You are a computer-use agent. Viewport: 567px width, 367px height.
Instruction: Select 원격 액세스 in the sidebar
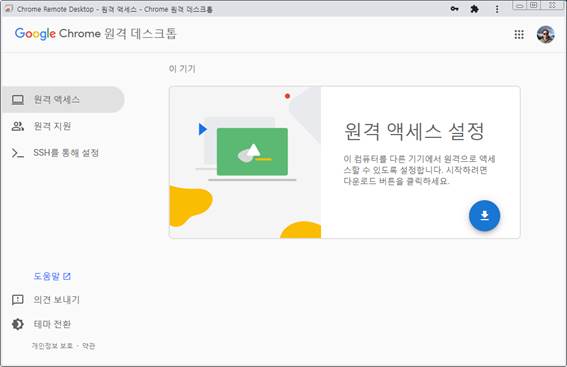[63, 99]
